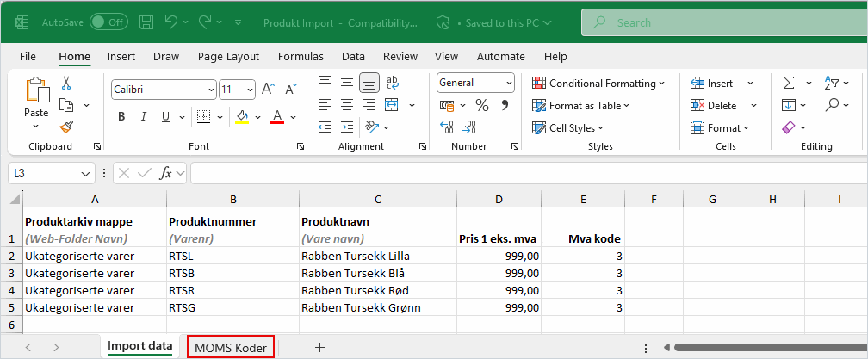The height and width of the screenshot is (359, 868).
Task: Add a new sheet with plus button
Action: 319,347
